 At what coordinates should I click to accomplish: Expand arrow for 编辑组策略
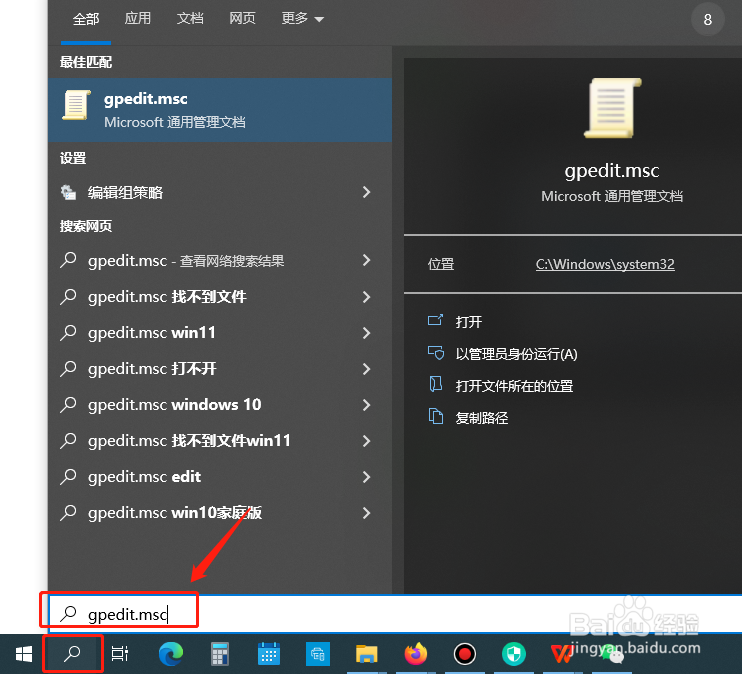(x=366, y=192)
